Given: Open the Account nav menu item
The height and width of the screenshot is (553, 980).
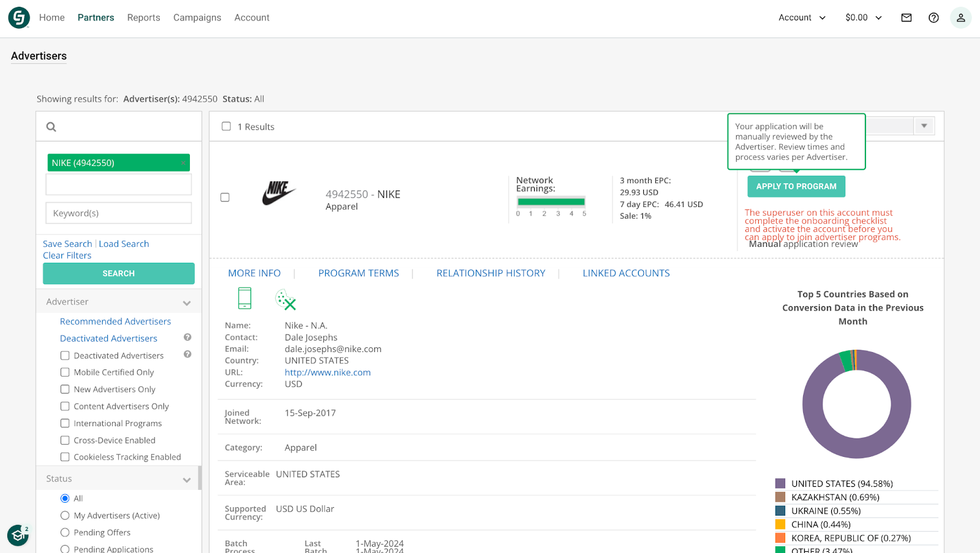Looking at the screenshot, I should pos(252,18).
